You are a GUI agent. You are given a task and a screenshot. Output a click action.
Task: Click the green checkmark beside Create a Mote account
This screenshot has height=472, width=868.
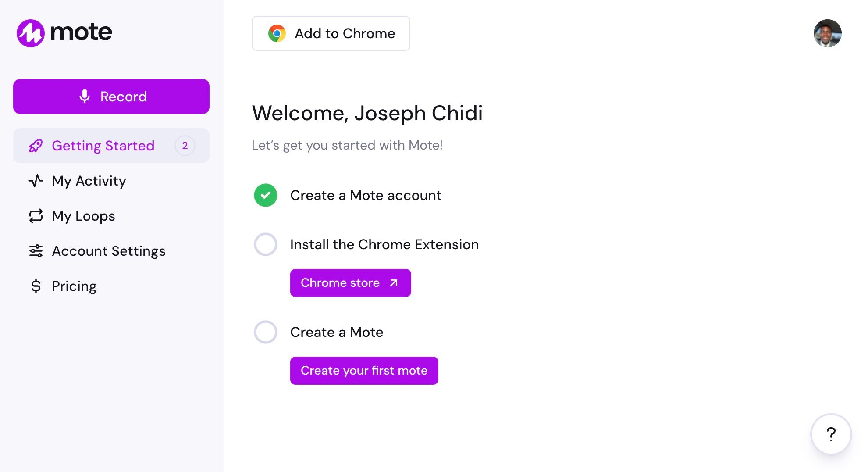coord(265,195)
